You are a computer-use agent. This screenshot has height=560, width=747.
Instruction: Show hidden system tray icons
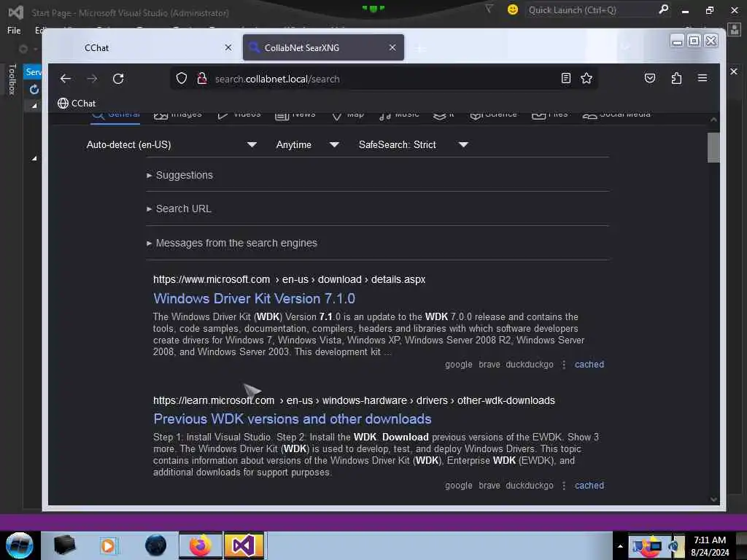point(620,546)
